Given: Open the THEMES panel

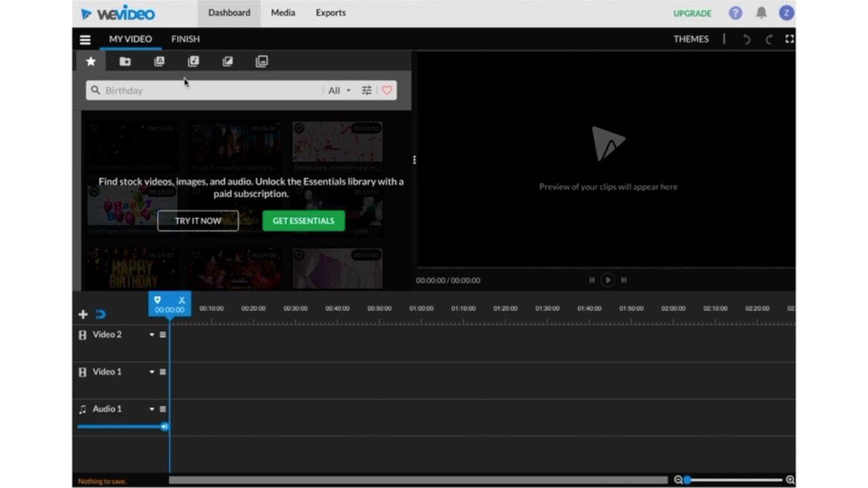Looking at the screenshot, I should 691,39.
